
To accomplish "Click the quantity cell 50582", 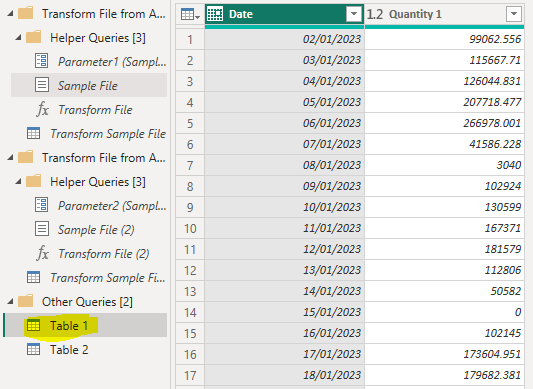I will tap(444, 291).
